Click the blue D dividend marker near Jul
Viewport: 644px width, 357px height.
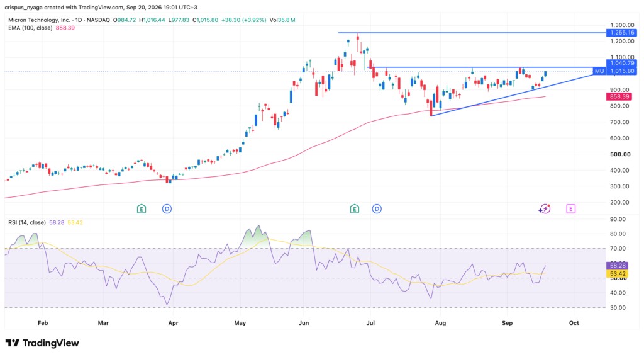(377, 209)
